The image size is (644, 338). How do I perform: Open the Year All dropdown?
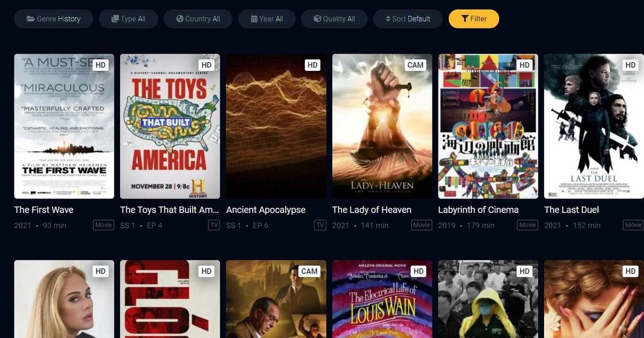coord(267,19)
